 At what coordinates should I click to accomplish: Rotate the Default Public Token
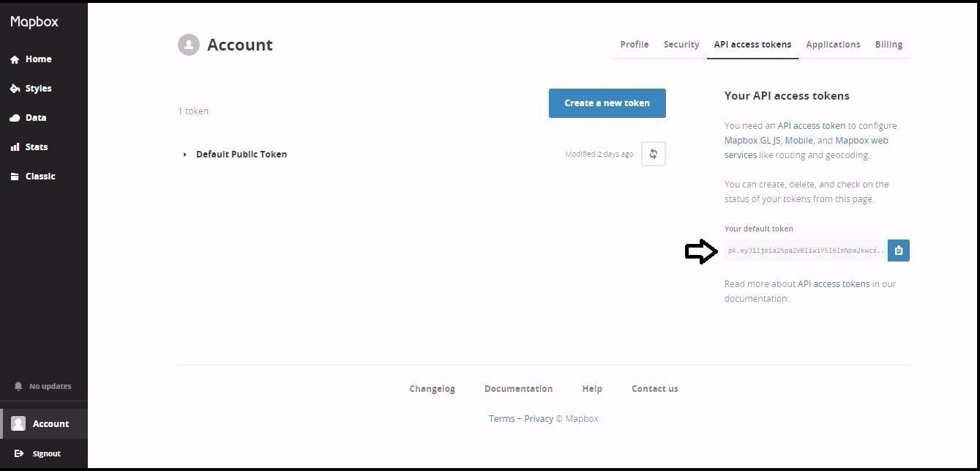click(x=654, y=154)
